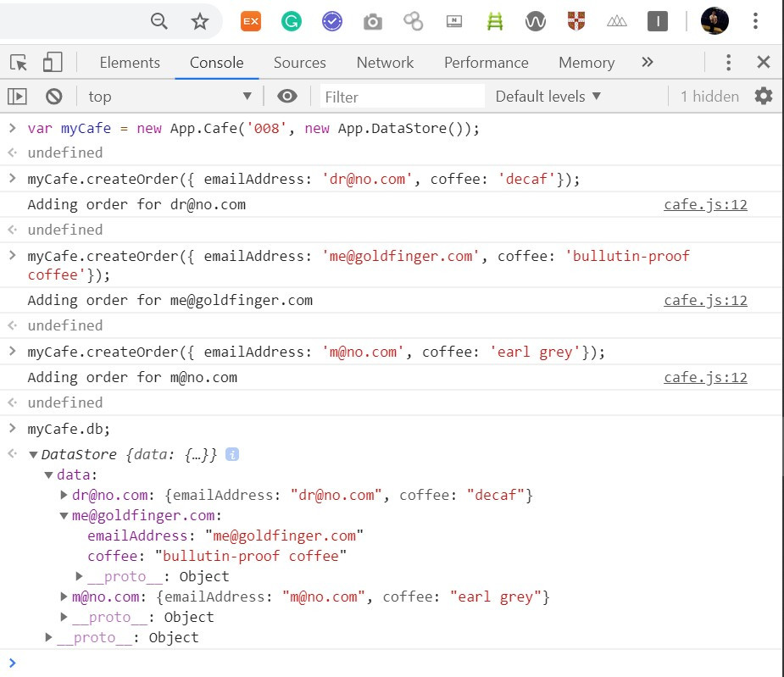Switch to the Performance tab
The height and width of the screenshot is (677, 784).
pyautogui.click(x=486, y=63)
